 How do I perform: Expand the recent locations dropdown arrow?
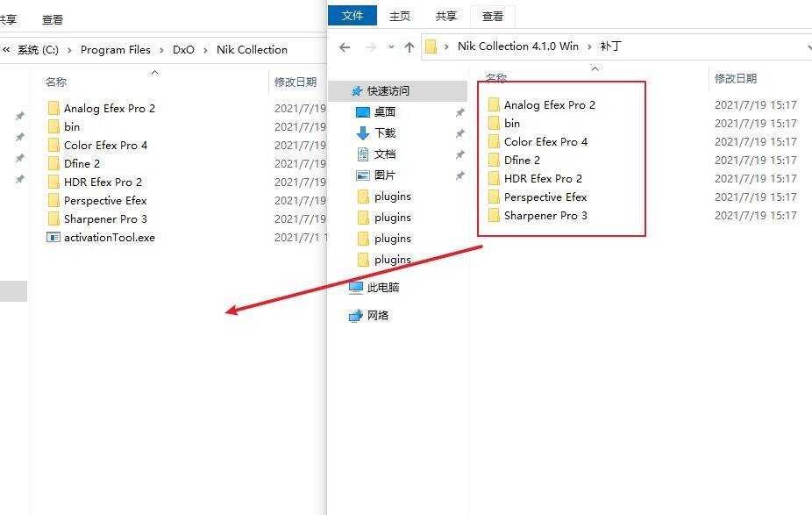click(x=388, y=47)
